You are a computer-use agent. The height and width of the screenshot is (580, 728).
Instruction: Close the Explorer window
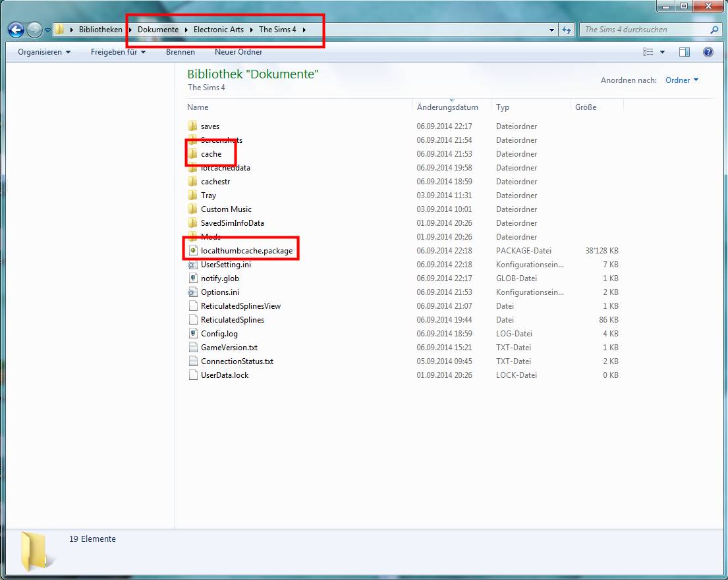(708, 6)
